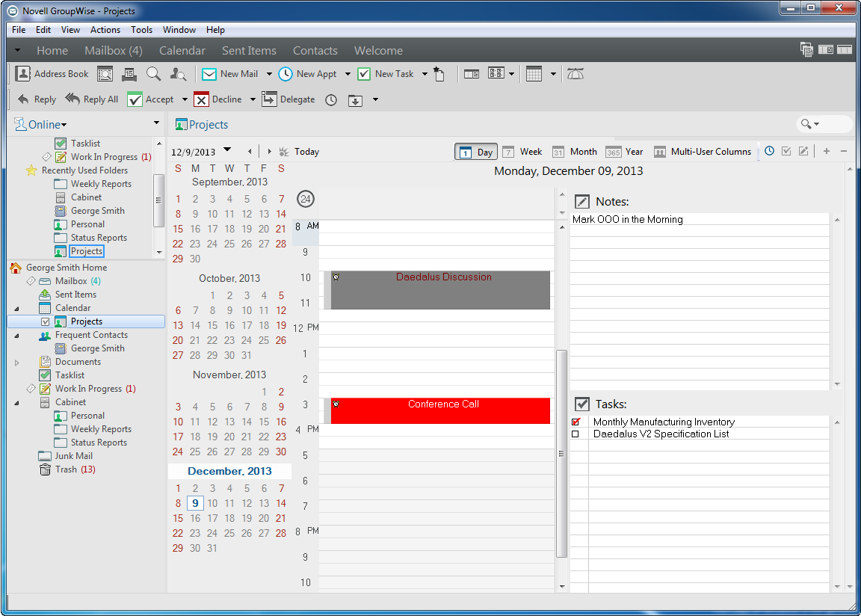Collapse the Calendar folder tree
861x616 pixels.
[x=16, y=309]
